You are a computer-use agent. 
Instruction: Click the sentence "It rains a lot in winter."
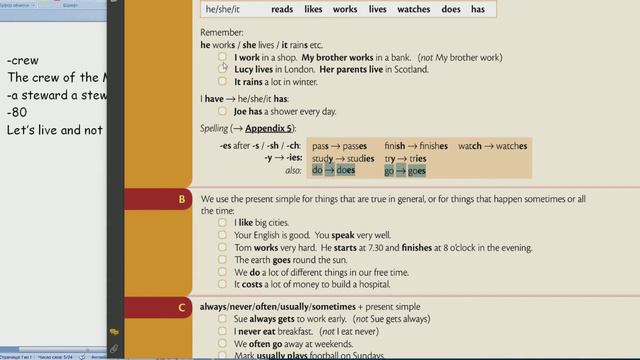point(276,82)
